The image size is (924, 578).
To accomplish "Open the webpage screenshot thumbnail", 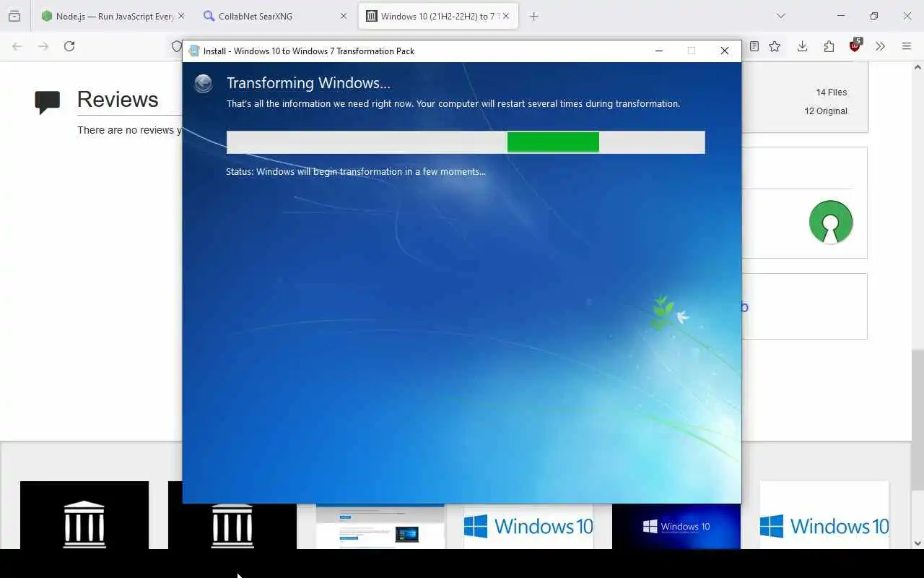I will [x=380, y=526].
